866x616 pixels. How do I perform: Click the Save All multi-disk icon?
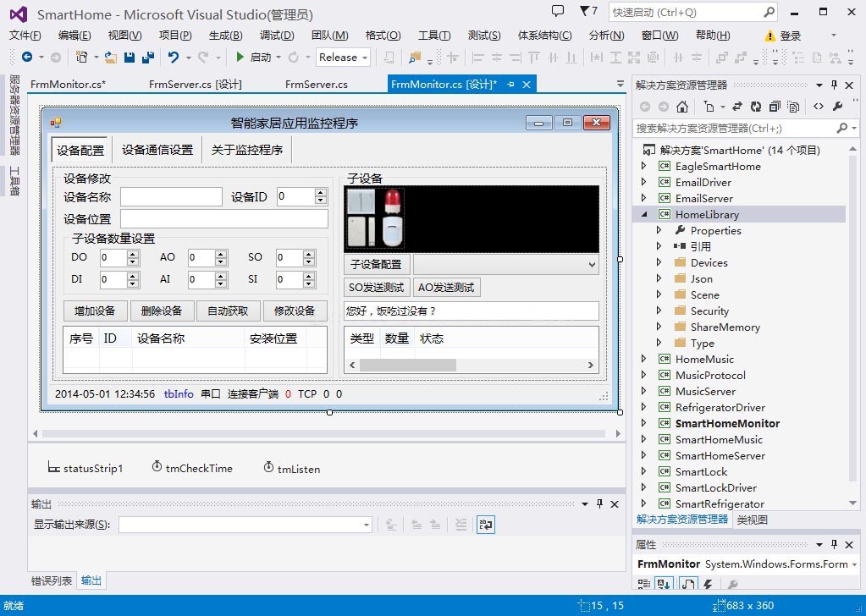[147, 57]
